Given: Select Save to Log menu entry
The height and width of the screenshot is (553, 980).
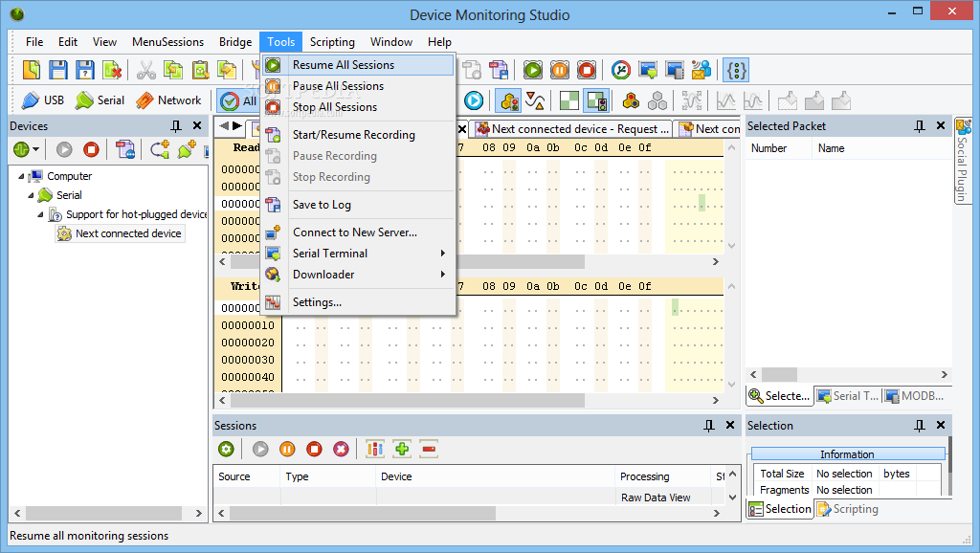Looking at the screenshot, I should pyautogui.click(x=358, y=205).
